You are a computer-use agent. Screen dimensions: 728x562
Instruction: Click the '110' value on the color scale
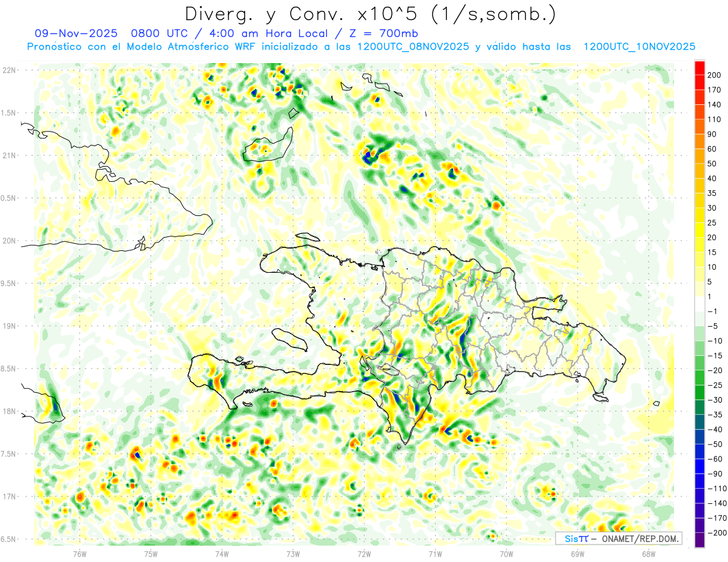(714, 119)
